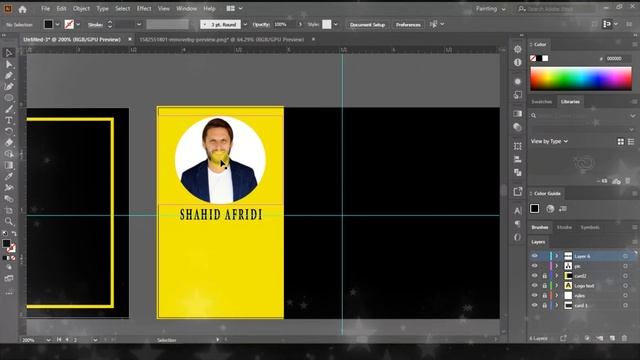This screenshot has width=640, height=360.
Task: Select the Artboard tool
Action: click(x=9, y=210)
